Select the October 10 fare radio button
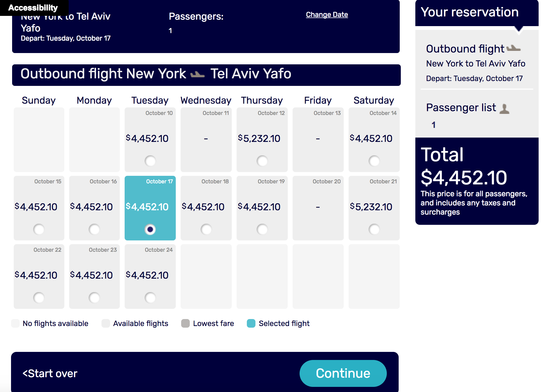Screen dimensions: 551x392 click(150, 161)
